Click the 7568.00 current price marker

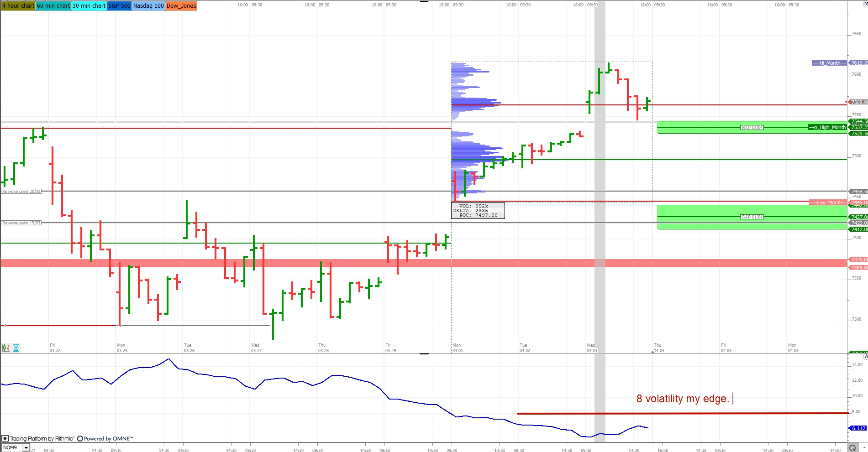pyautogui.click(x=858, y=102)
